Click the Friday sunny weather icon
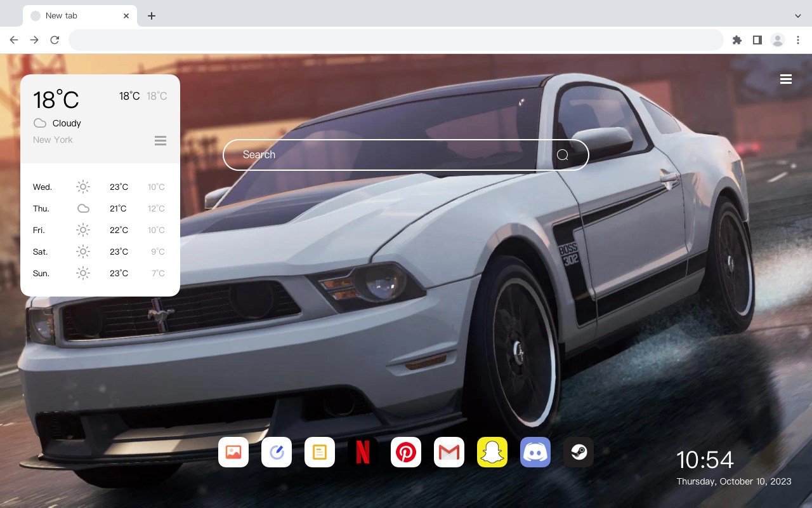812x508 pixels. tap(83, 230)
